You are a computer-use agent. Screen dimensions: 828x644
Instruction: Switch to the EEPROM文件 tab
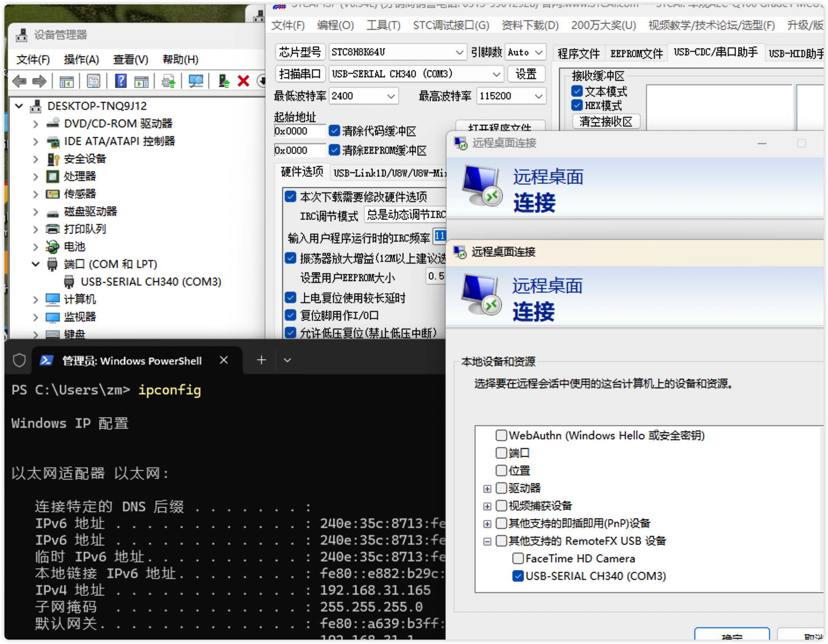(x=636, y=54)
